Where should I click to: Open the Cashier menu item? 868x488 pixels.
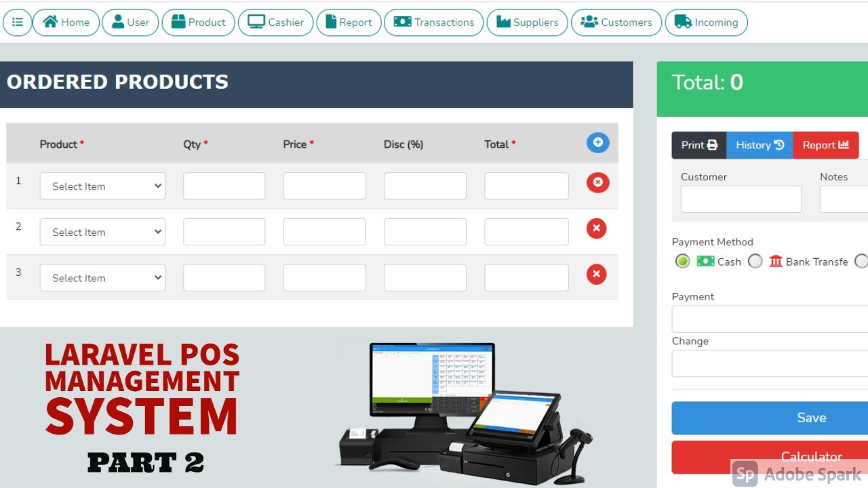(x=275, y=22)
